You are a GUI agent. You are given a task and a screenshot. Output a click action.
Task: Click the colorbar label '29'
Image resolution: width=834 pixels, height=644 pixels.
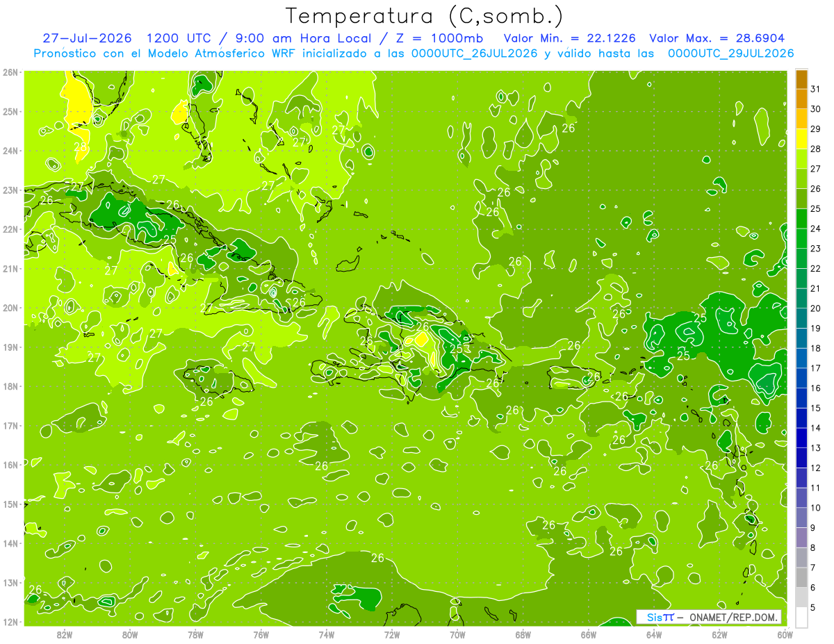coord(816,129)
